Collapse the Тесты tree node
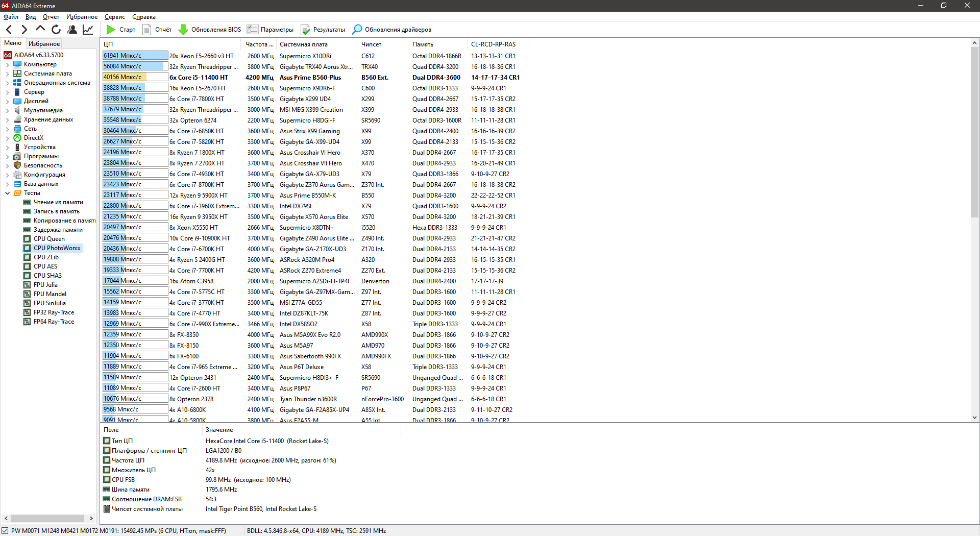 7,193
